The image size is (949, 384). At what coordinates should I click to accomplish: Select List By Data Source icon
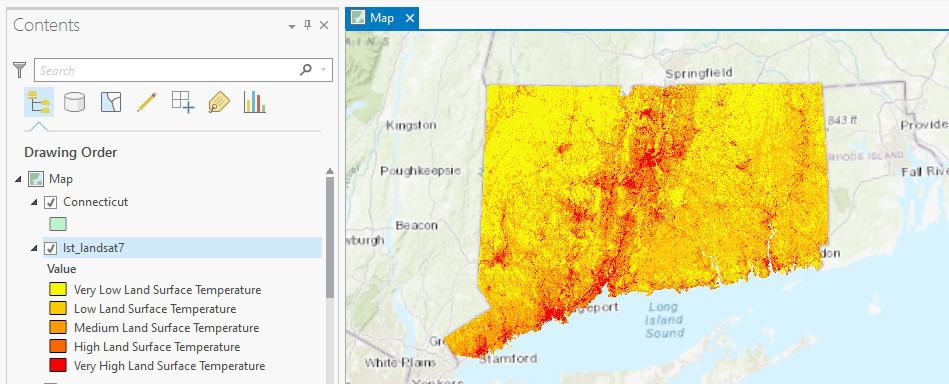[74, 102]
